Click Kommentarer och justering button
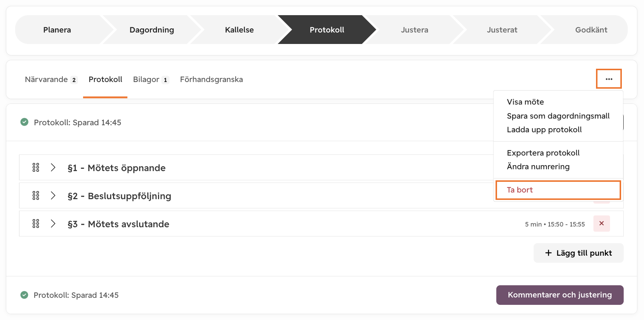Viewport: 644px width, 320px height. coord(560,295)
